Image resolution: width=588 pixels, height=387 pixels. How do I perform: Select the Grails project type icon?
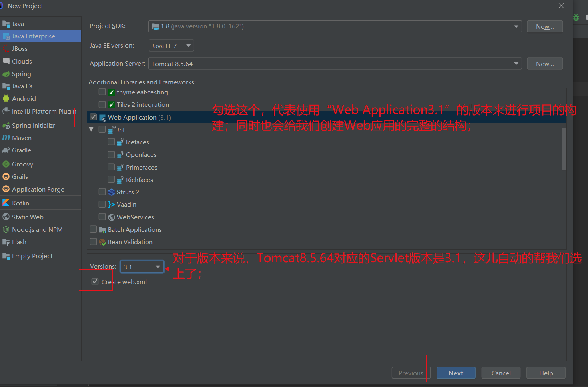pos(6,176)
